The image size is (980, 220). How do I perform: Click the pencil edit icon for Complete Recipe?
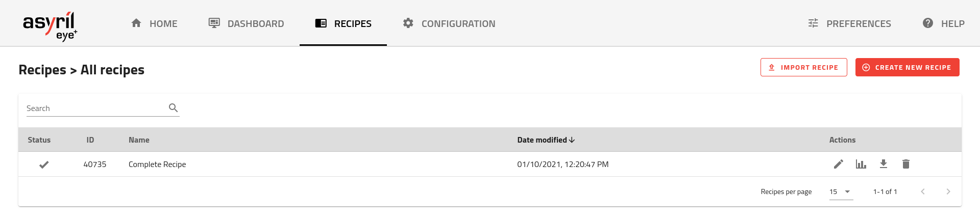click(x=838, y=164)
